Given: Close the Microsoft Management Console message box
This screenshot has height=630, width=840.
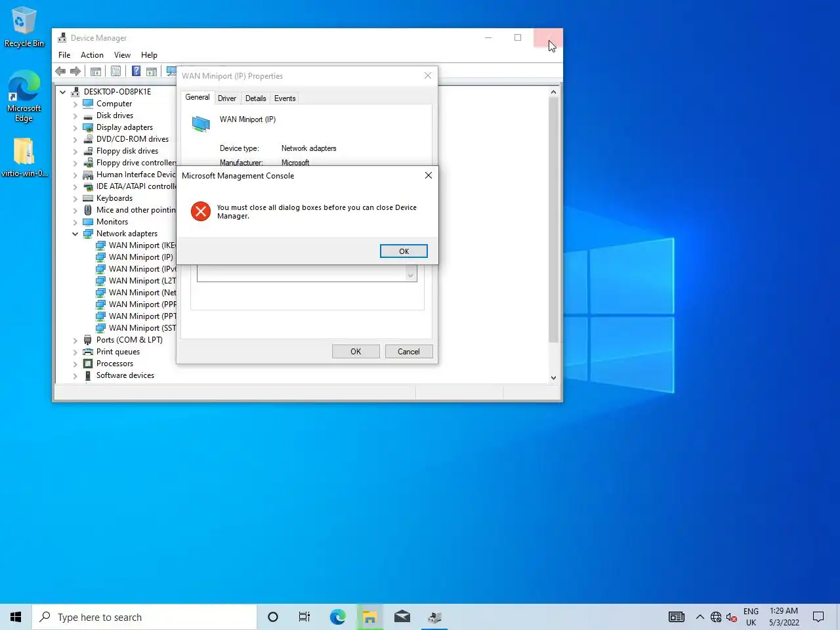Looking at the screenshot, I should point(429,175).
